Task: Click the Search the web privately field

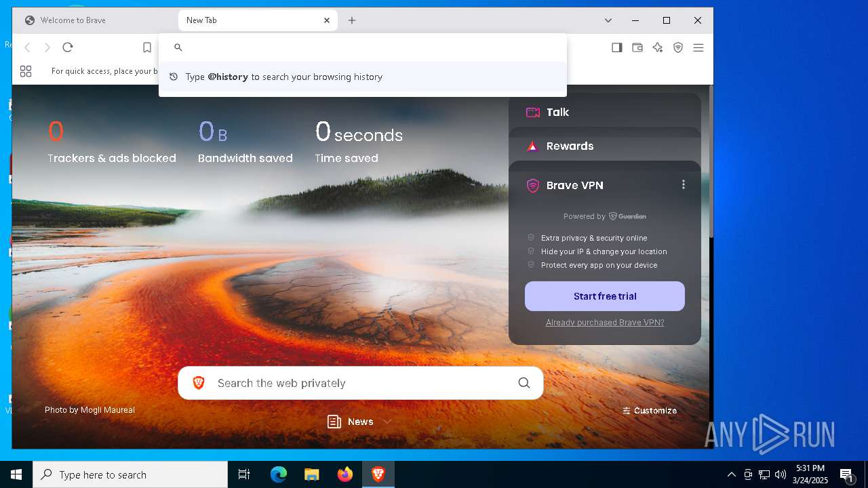Action: tap(360, 383)
